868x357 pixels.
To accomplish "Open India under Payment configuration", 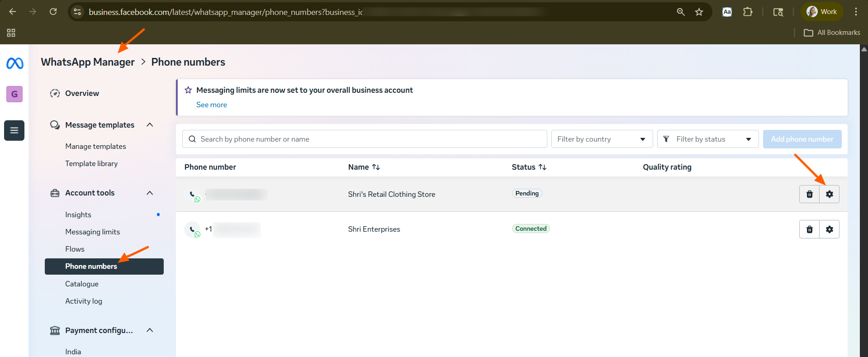I will [73, 352].
